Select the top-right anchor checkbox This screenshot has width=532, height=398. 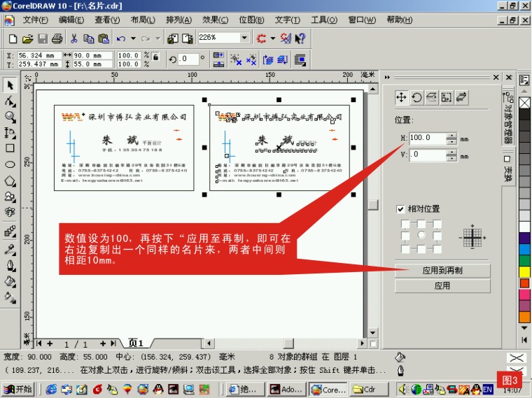pyautogui.click(x=437, y=224)
